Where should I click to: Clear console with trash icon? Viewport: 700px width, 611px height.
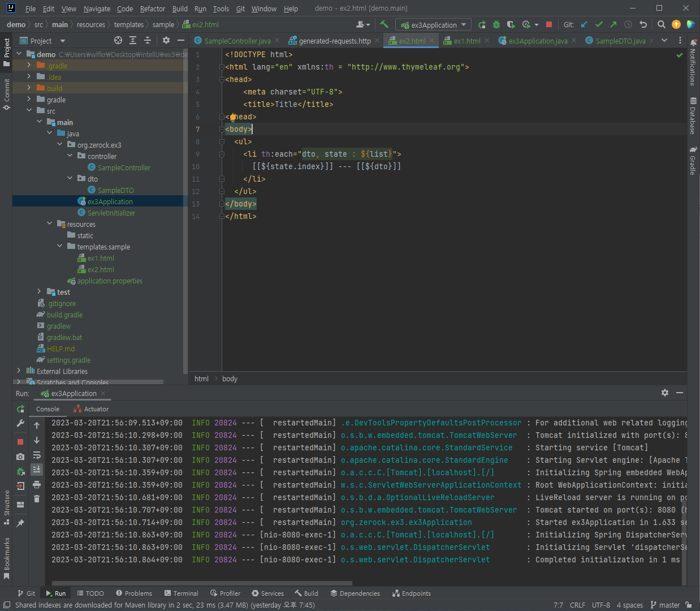pyautogui.click(x=37, y=498)
